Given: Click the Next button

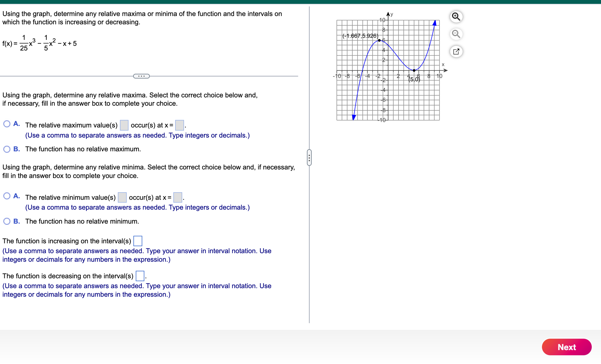Looking at the screenshot, I should (x=567, y=347).
